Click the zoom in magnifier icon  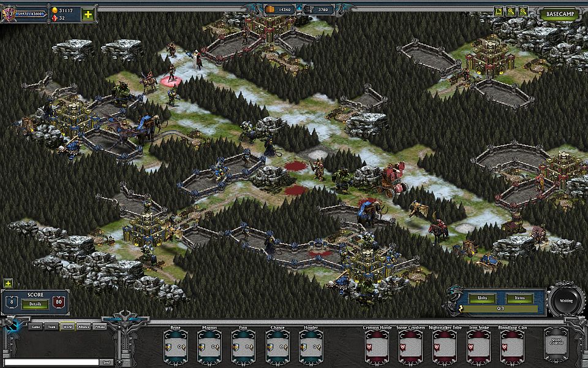click(511, 11)
